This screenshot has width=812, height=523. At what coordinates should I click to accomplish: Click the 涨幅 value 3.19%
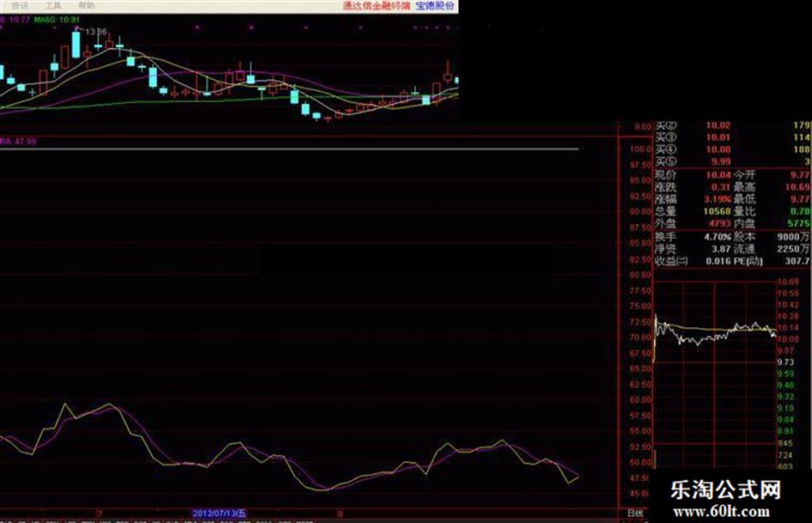[x=717, y=199]
